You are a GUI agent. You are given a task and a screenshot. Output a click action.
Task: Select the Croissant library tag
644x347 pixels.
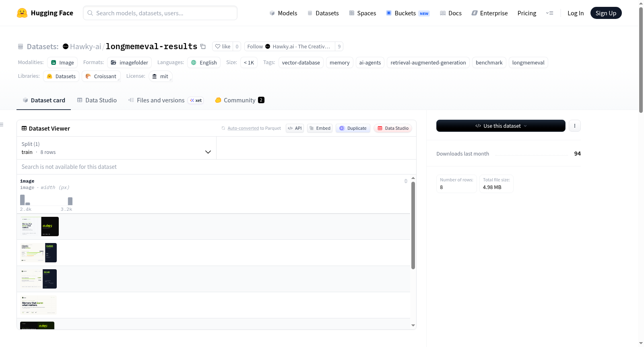coord(101,76)
